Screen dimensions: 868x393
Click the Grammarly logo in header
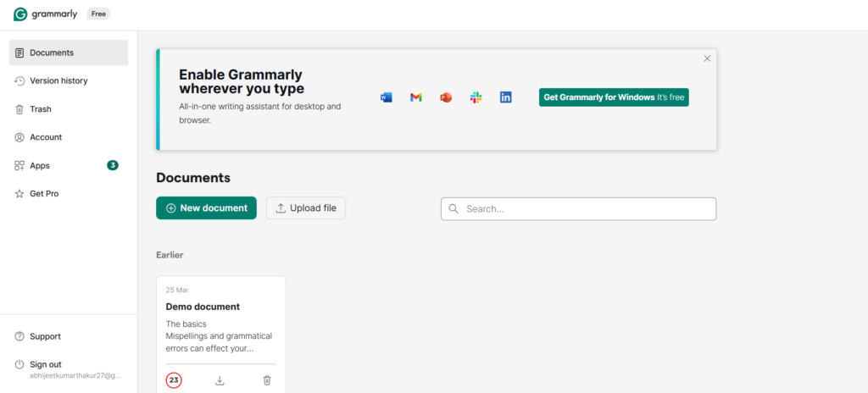click(46, 14)
